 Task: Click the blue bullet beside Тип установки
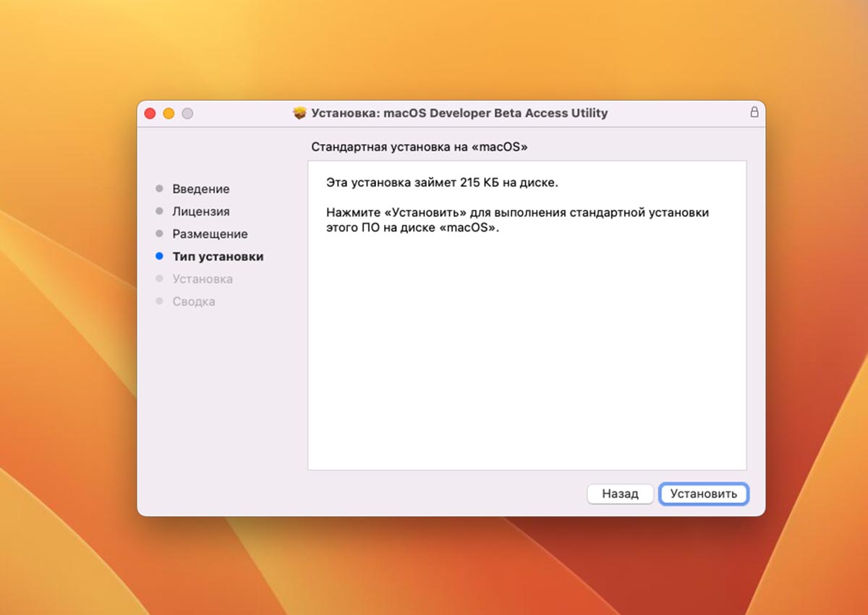pyautogui.click(x=159, y=256)
